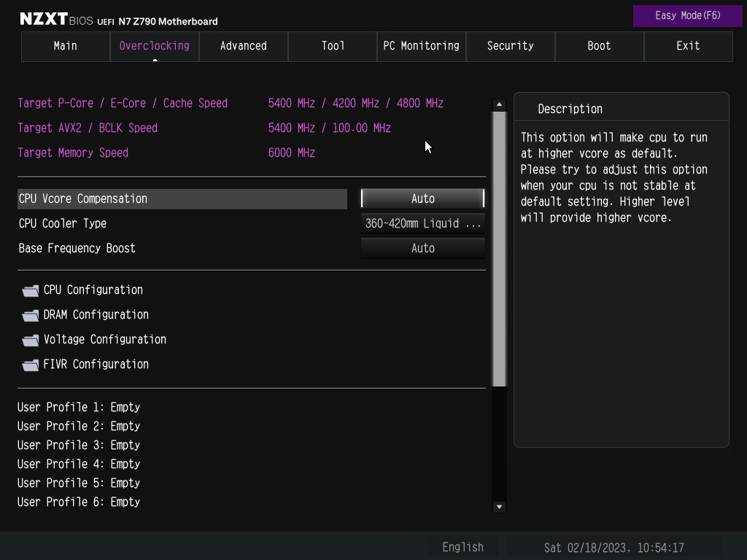Open the CPU Cooler Type selector
This screenshot has height=560, width=747.
point(422,223)
